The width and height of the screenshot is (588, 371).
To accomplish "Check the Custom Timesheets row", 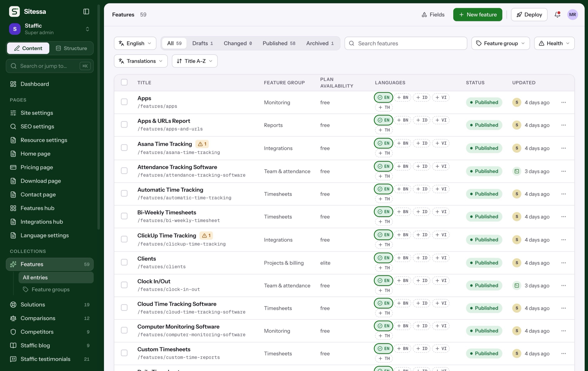I will tap(124, 353).
